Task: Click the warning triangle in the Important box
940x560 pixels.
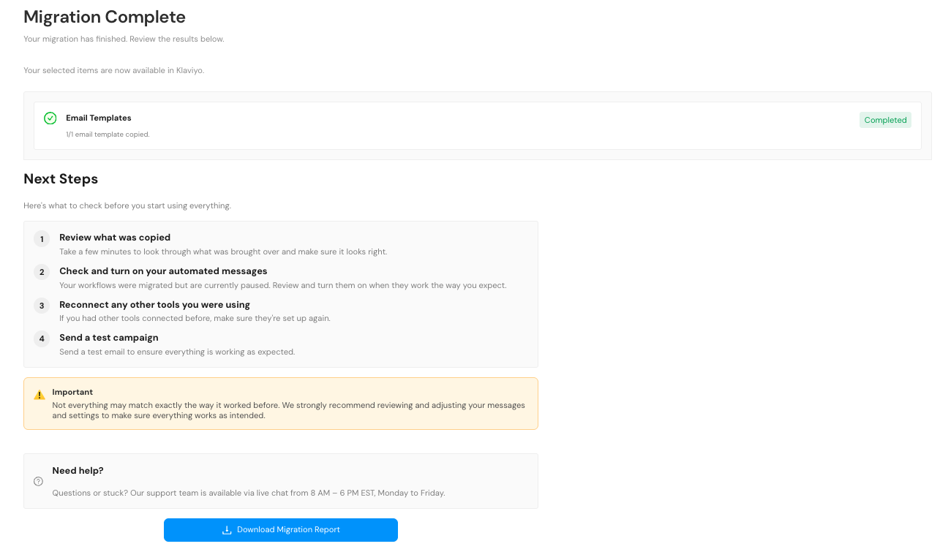Action: (x=39, y=394)
